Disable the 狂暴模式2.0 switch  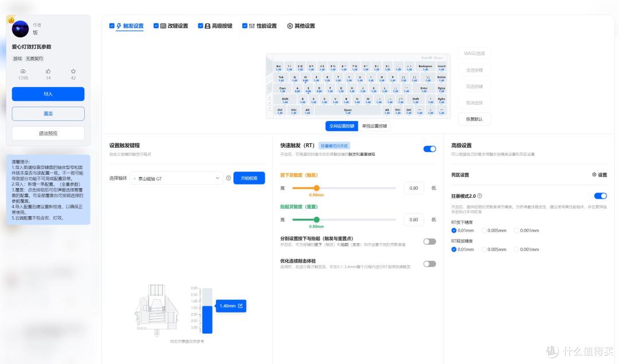point(601,196)
